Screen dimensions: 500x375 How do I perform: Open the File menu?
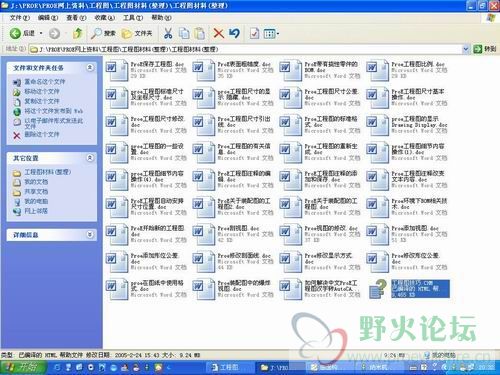click(20, 18)
